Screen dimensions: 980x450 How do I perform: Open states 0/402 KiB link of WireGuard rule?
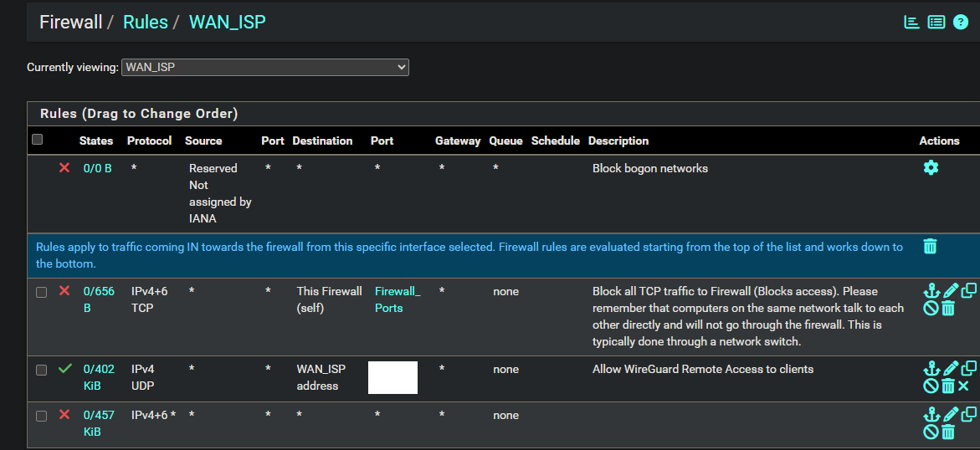(x=99, y=377)
